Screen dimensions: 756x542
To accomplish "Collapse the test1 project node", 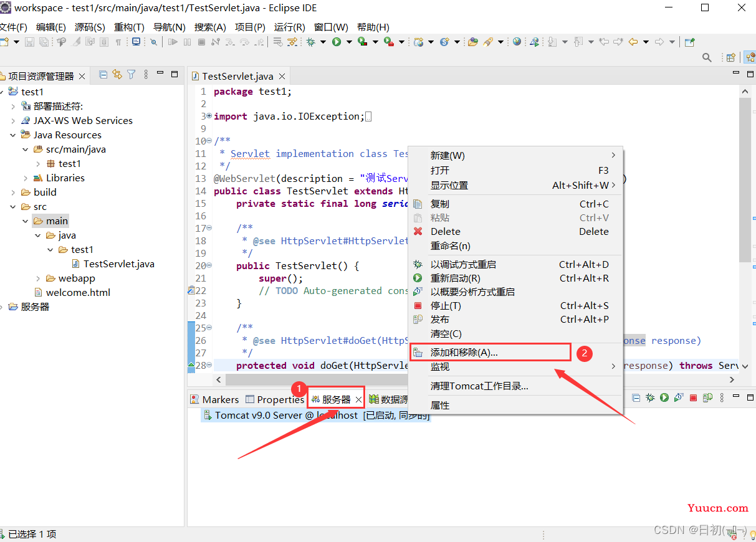I will (x=2, y=92).
